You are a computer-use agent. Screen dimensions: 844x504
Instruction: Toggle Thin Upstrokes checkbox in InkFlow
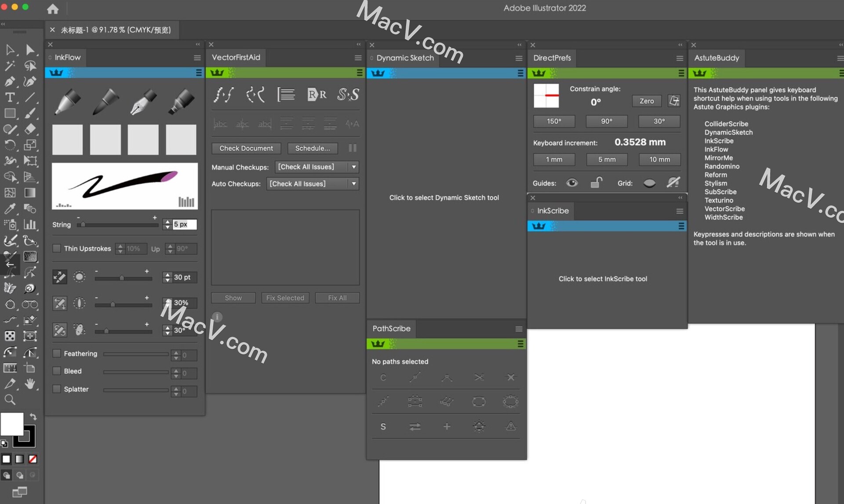56,248
